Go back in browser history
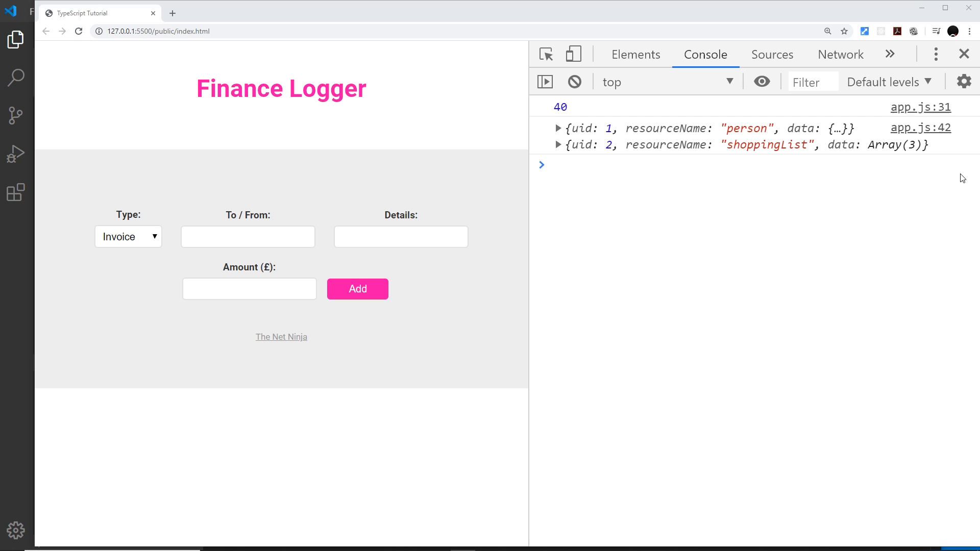The image size is (980, 551). point(46,31)
